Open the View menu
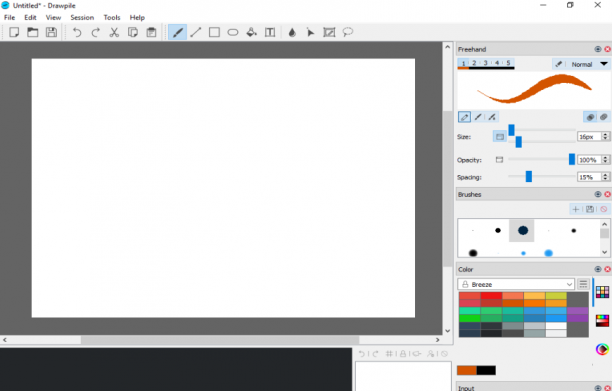 tap(53, 18)
